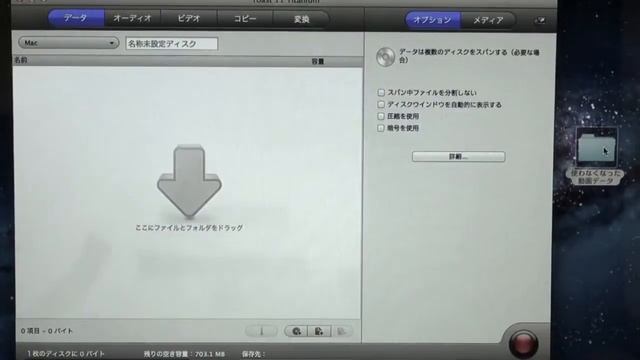
Task: Select the データ tab
Action: click(76, 18)
